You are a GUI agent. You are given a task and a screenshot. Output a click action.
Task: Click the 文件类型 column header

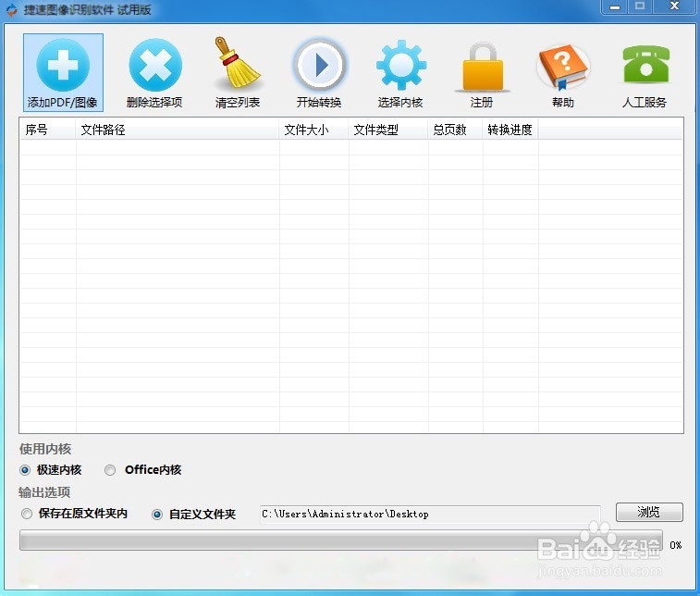(388, 130)
